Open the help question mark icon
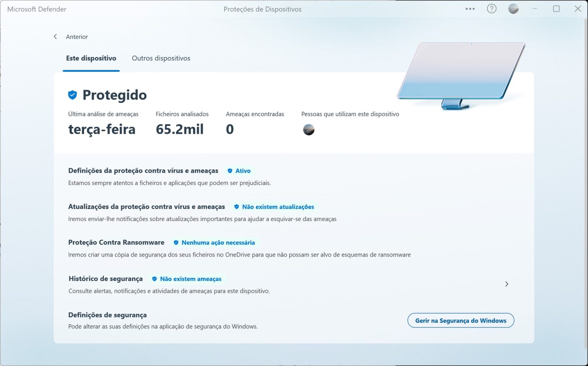The image size is (588, 366). (x=492, y=9)
